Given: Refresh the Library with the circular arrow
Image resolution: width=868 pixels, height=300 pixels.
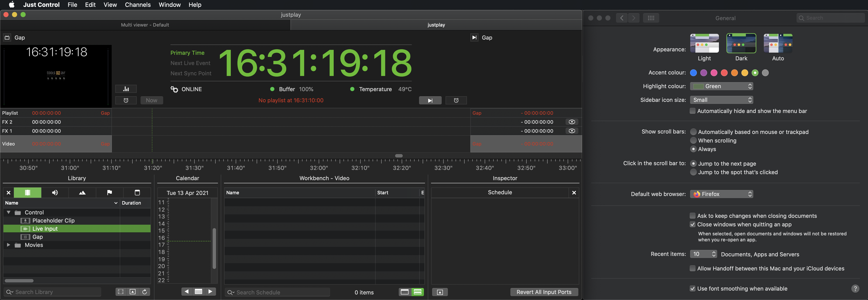Looking at the screenshot, I should pyautogui.click(x=145, y=292).
